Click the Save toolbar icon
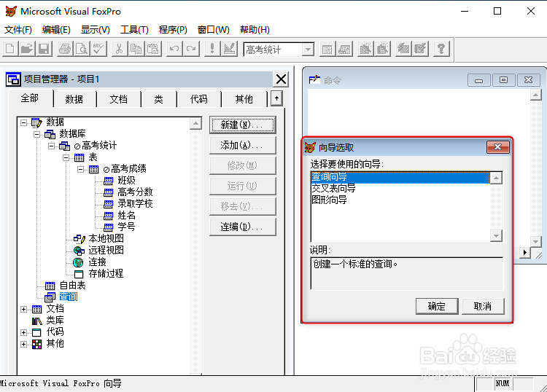 tap(44, 49)
